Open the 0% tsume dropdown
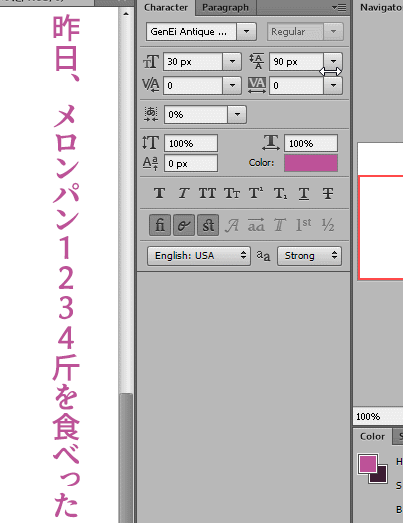403x523 pixels. pyautogui.click(x=237, y=114)
